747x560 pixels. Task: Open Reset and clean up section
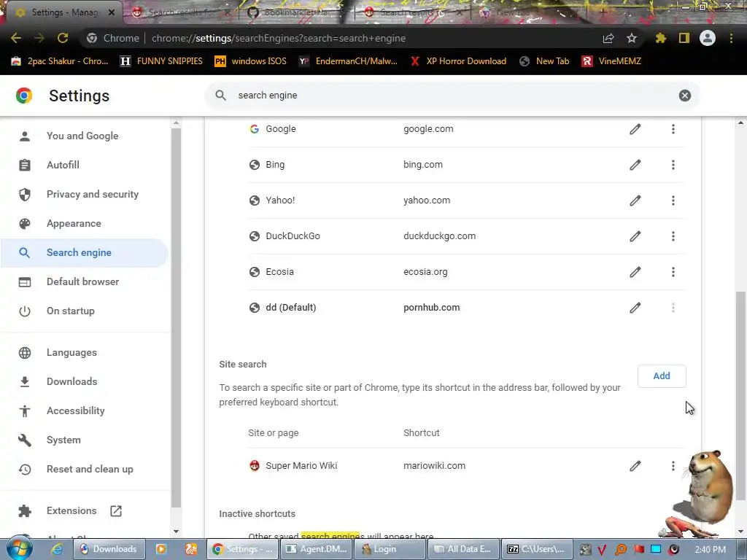pyautogui.click(x=85, y=469)
